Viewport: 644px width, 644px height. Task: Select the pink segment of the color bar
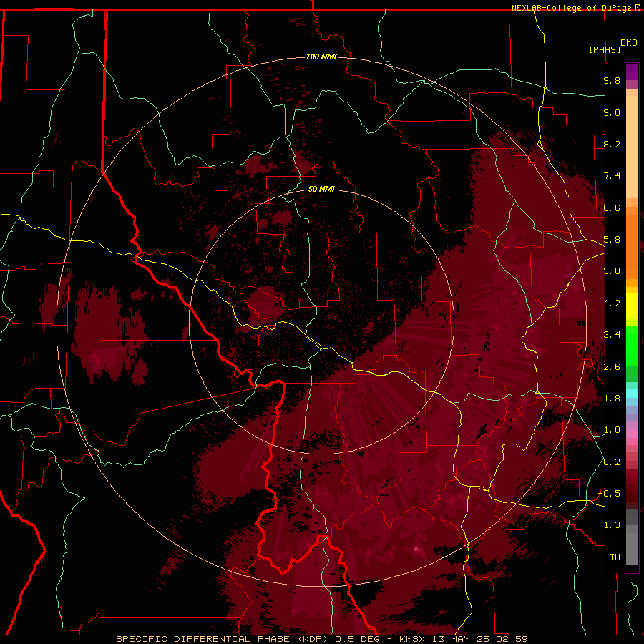click(632, 434)
